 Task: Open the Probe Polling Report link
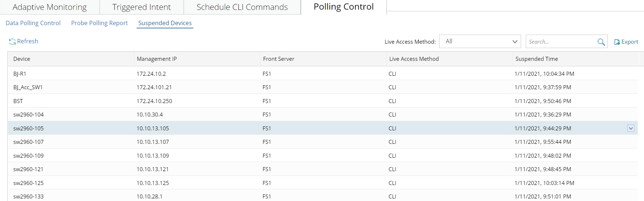click(x=99, y=23)
